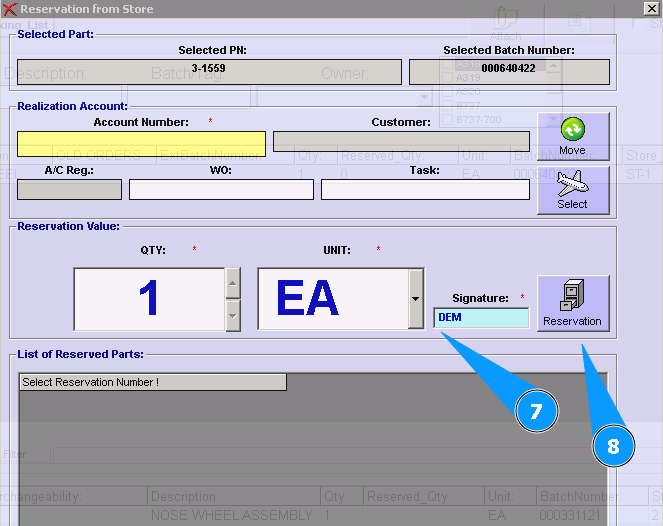Click the Signature field containing DEM
The image size is (663, 526).
(481, 318)
